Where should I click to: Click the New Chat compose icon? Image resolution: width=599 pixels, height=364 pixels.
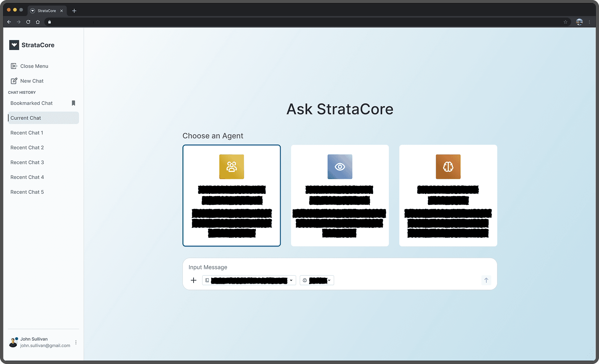pos(14,81)
